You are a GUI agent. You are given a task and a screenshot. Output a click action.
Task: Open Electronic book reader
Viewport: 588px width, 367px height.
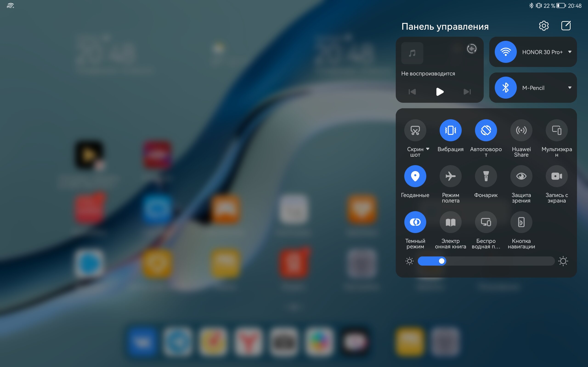pyautogui.click(x=450, y=222)
